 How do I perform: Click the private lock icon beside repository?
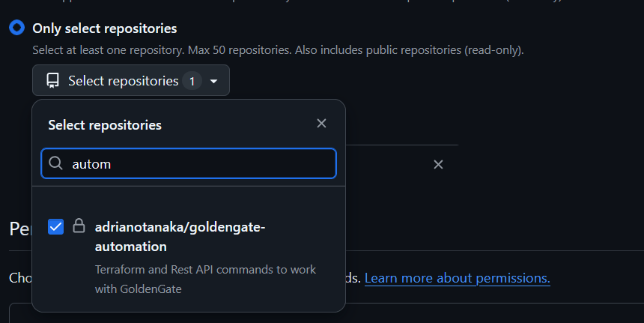point(79,226)
